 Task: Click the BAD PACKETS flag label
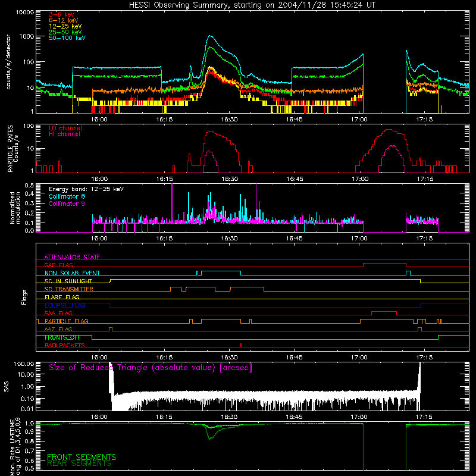[65, 345]
